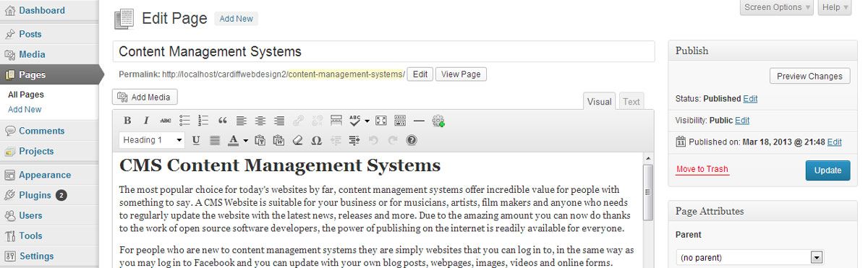Expand Screen Options panel
Viewport: 868px width, 268px height.
point(777,7)
